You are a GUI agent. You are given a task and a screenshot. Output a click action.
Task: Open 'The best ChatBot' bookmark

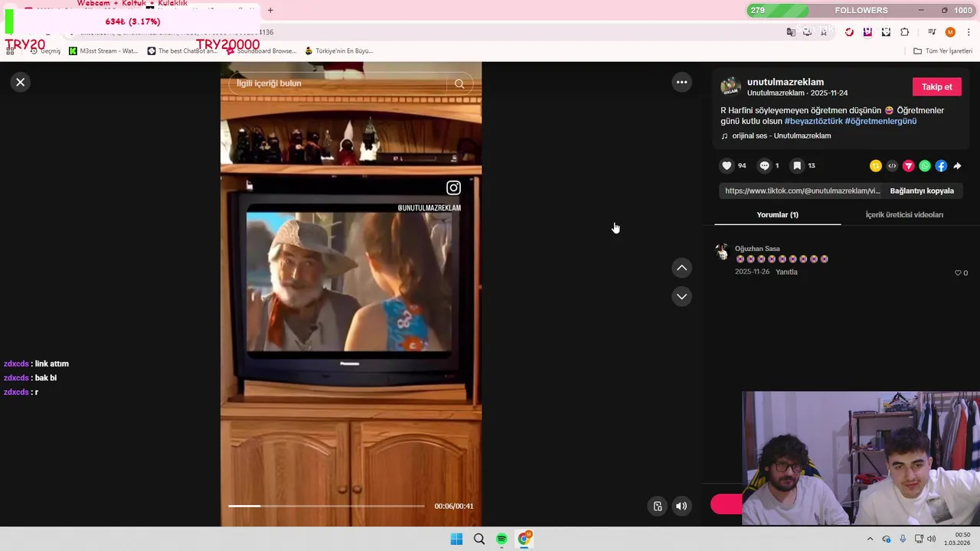point(183,51)
